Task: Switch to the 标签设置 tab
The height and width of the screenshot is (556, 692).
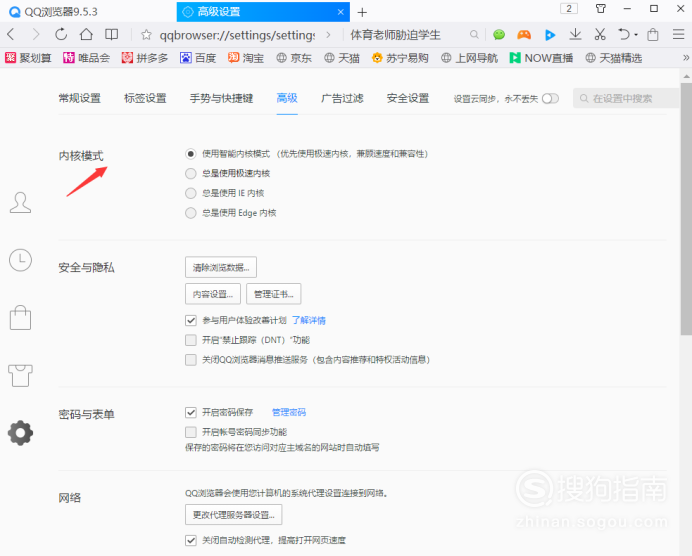Action: (145, 98)
